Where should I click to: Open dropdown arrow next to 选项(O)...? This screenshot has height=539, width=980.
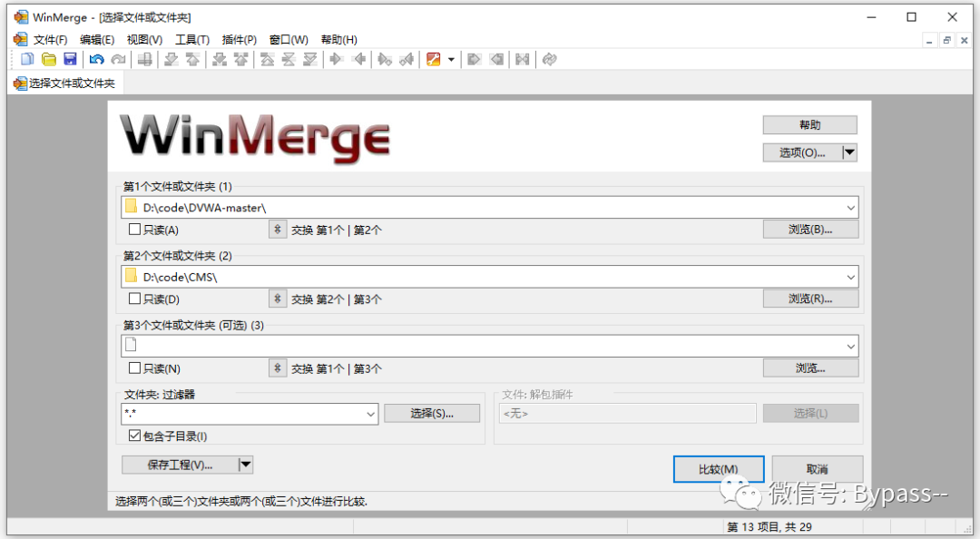pos(849,152)
